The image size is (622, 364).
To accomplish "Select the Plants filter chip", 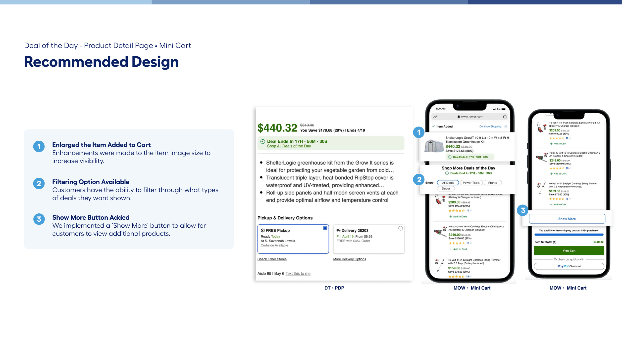I will click(492, 183).
